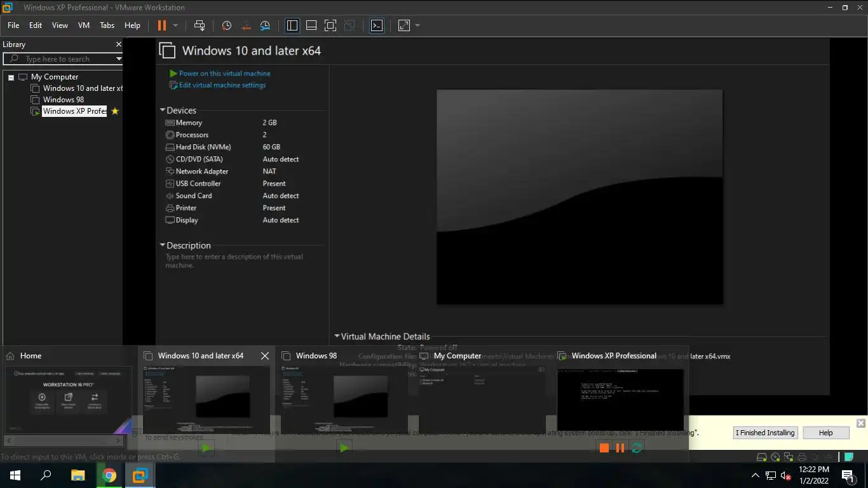Click the large VM preview screen
This screenshot has height=488, width=868.
click(580, 196)
